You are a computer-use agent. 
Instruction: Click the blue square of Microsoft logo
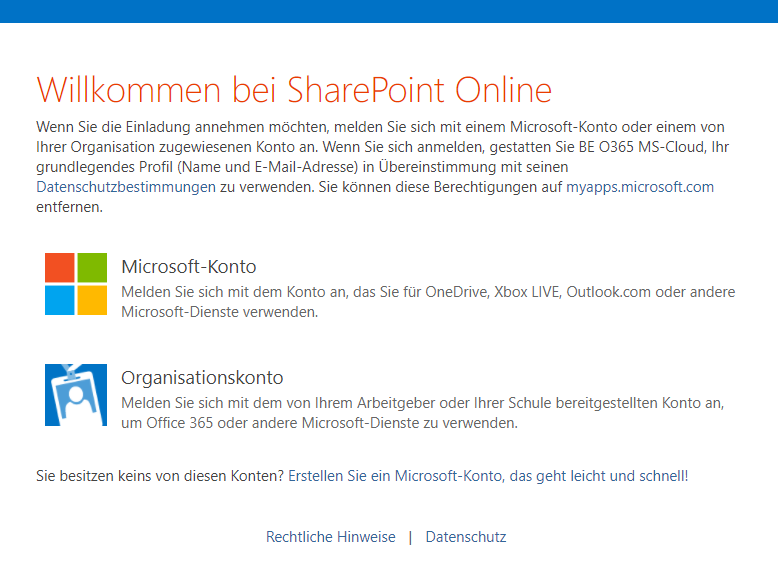(60, 300)
